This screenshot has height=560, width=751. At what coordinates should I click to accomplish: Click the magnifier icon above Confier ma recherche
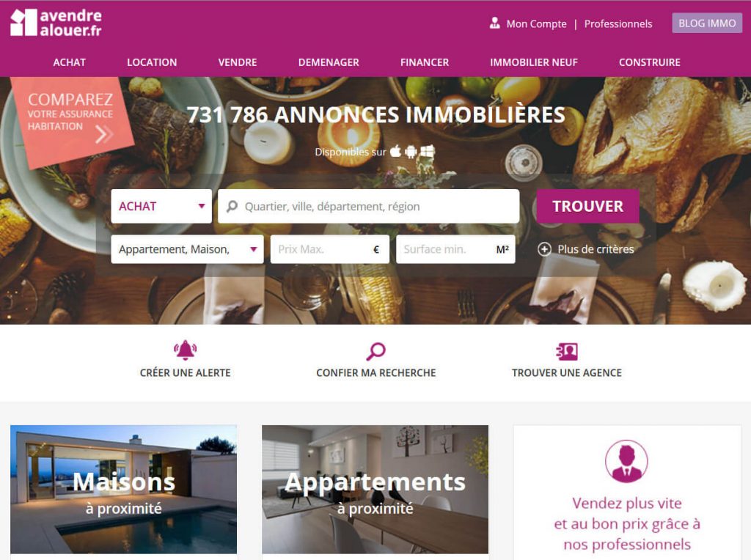pos(376,351)
